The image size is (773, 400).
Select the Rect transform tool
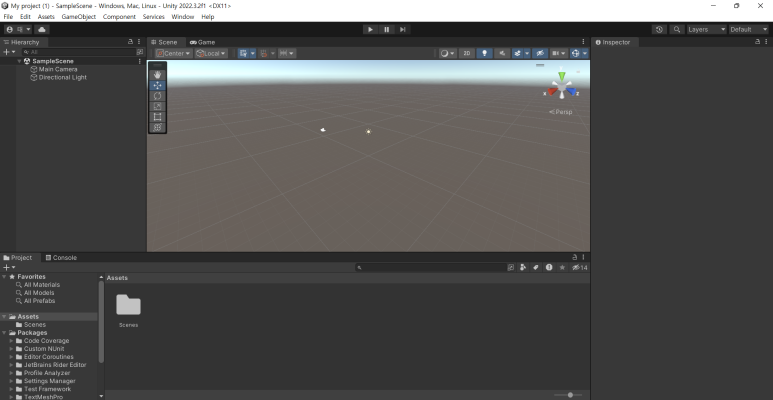click(157, 117)
